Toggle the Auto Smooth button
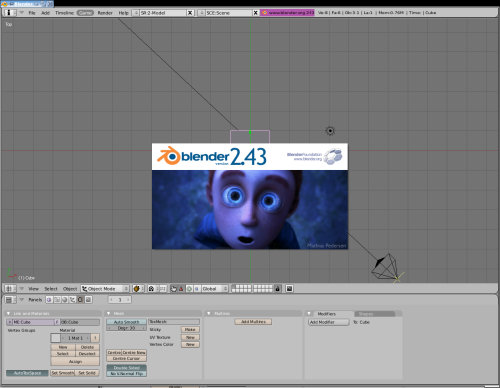 point(126,322)
